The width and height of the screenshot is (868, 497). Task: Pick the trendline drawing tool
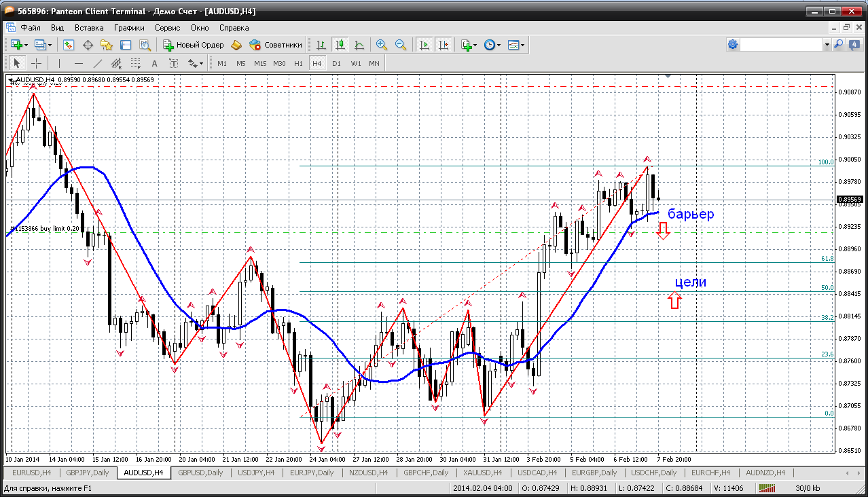click(x=97, y=63)
